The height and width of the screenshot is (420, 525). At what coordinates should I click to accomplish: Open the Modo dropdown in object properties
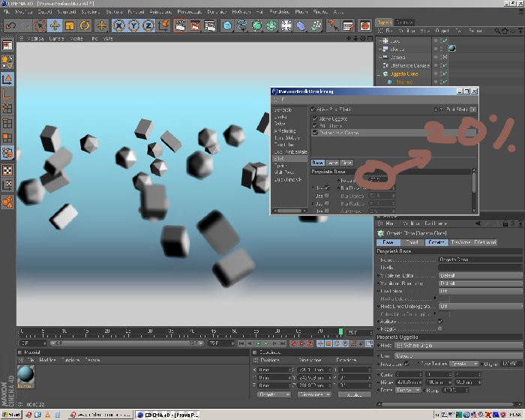(x=458, y=345)
